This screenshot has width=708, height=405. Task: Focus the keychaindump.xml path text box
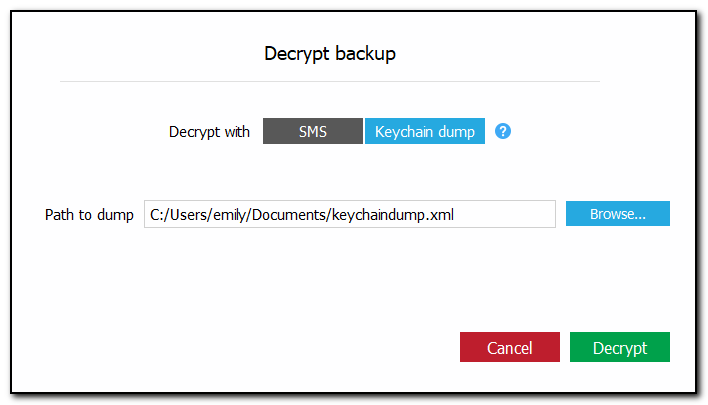349,214
